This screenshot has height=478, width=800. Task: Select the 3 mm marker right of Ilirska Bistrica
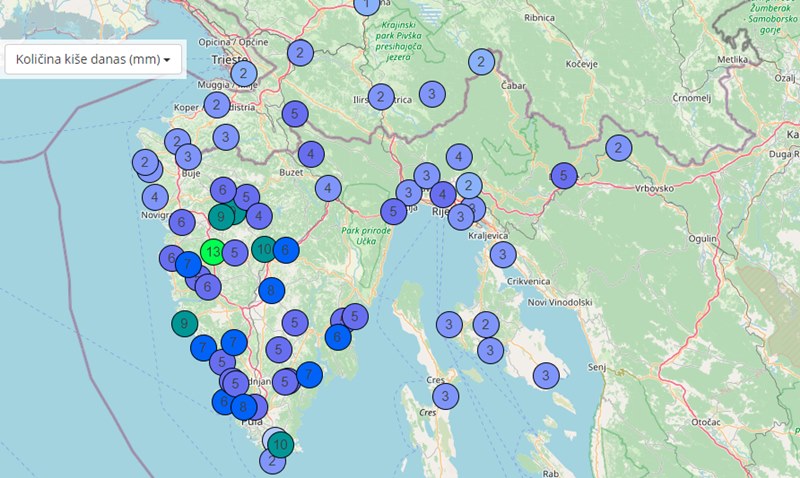coord(431,94)
